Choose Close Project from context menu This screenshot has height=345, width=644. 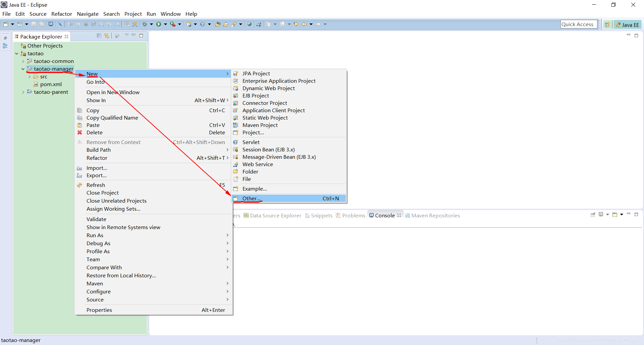coord(154,193)
